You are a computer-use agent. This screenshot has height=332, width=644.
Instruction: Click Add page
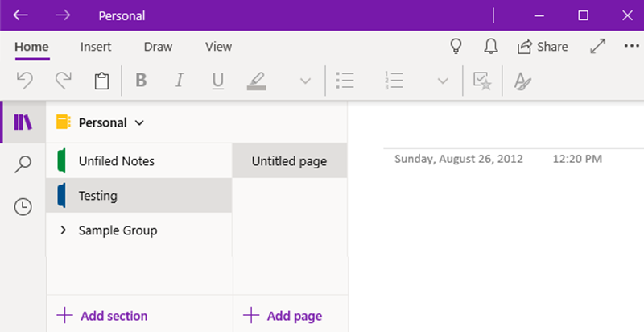pos(283,316)
